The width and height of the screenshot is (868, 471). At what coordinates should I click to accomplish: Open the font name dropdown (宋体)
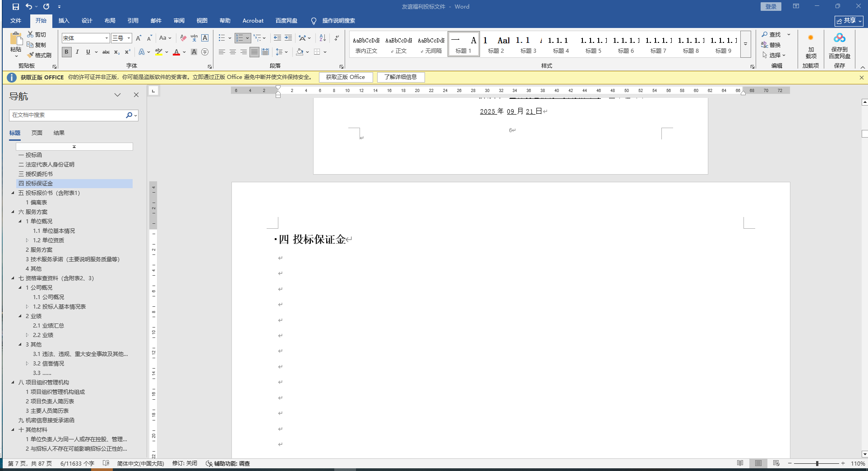point(106,38)
